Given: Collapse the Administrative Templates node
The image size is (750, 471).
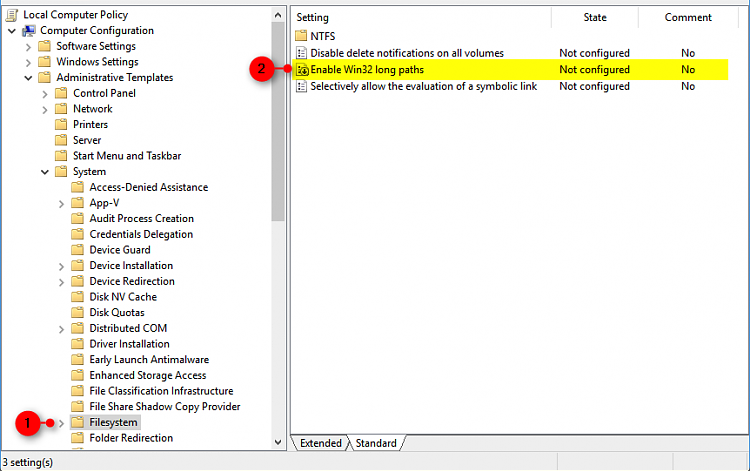Looking at the screenshot, I should pyautogui.click(x=28, y=78).
